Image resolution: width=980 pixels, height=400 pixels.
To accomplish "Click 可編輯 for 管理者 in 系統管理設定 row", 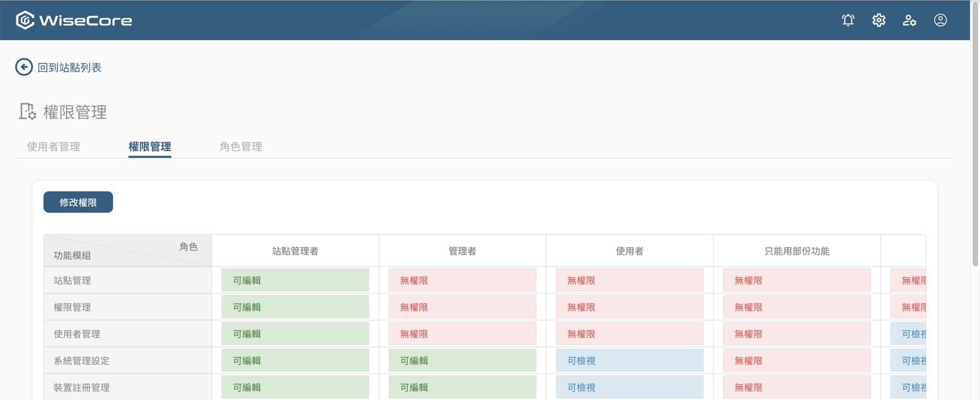I will tap(463, 361).
